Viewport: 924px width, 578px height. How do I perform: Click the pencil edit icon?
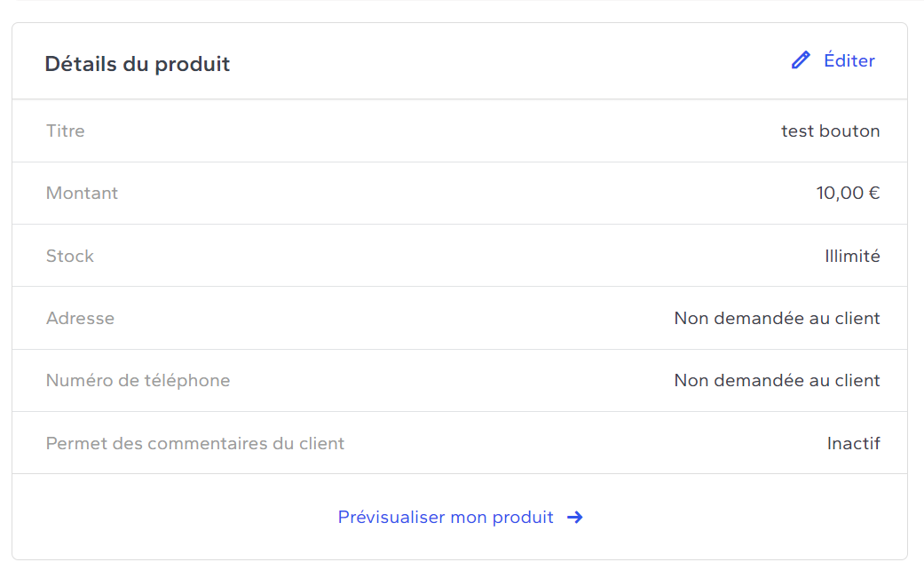click(x=801, y=60)
